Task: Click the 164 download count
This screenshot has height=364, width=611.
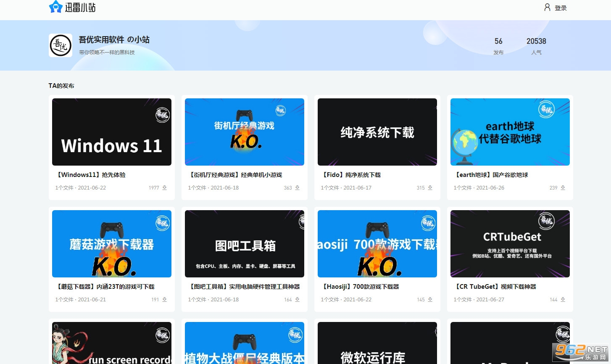Action: 288,300
